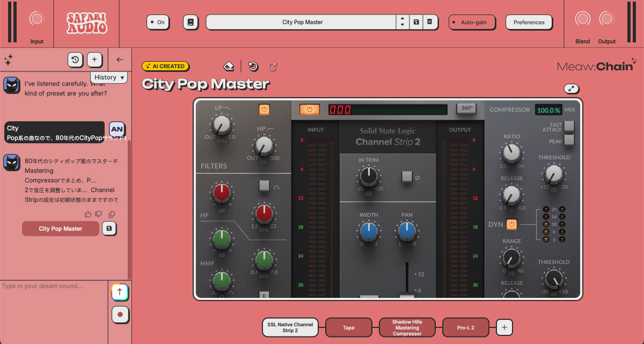This screenshot has height=344, width=644.
Task: Send the prompt with the up arrow
Action: coord(120,292)
